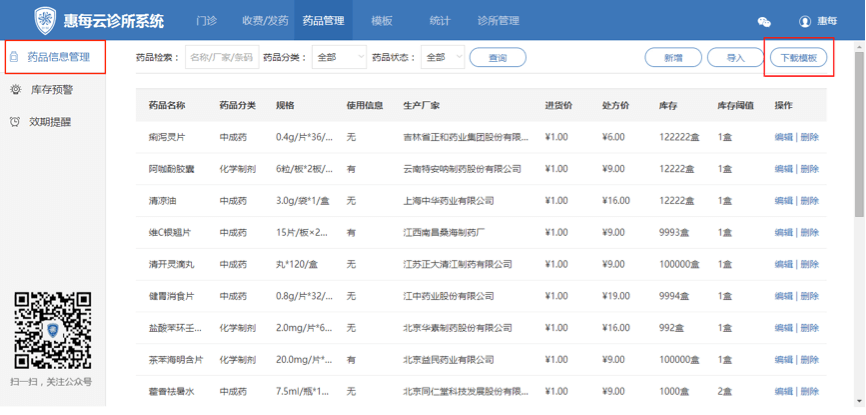Select 库存预警 in the sidebar

[51, 90]
